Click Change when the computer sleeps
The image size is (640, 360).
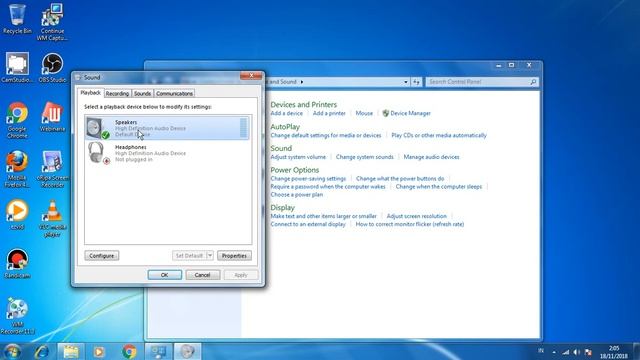point(439,187)
